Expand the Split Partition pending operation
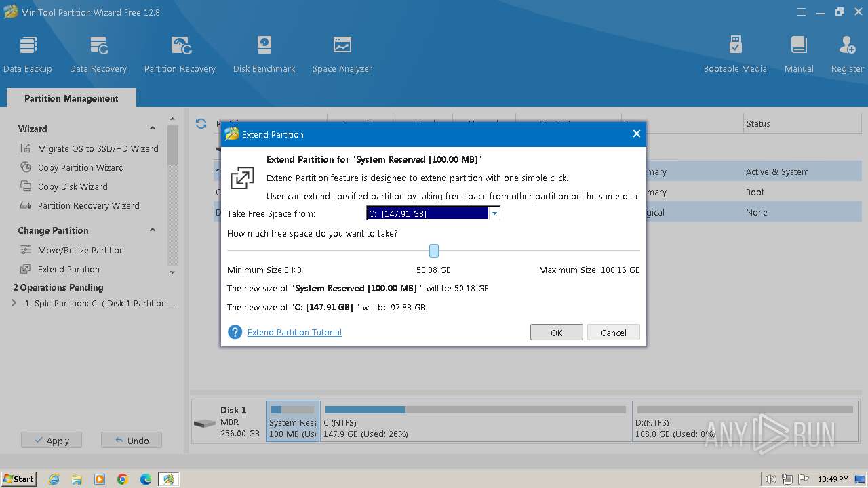Viewport: 868px width, 488px height. pyautogui.click(x=14, y=303)
